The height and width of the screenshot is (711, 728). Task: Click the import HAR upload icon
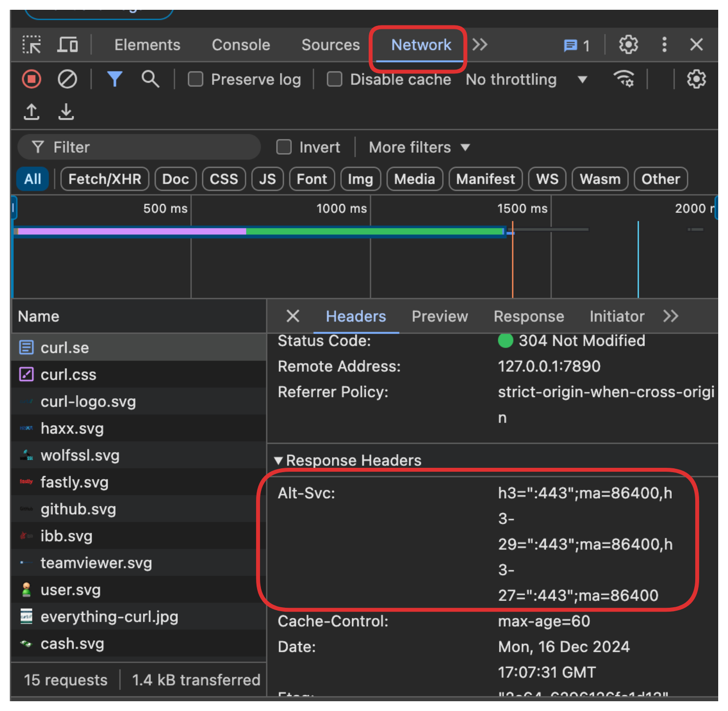click(x=32, y=112)
